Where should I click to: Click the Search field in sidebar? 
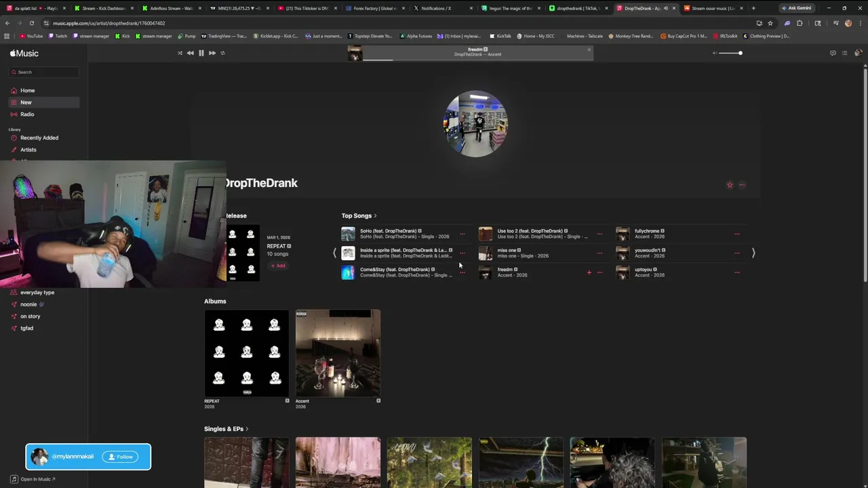44,72
